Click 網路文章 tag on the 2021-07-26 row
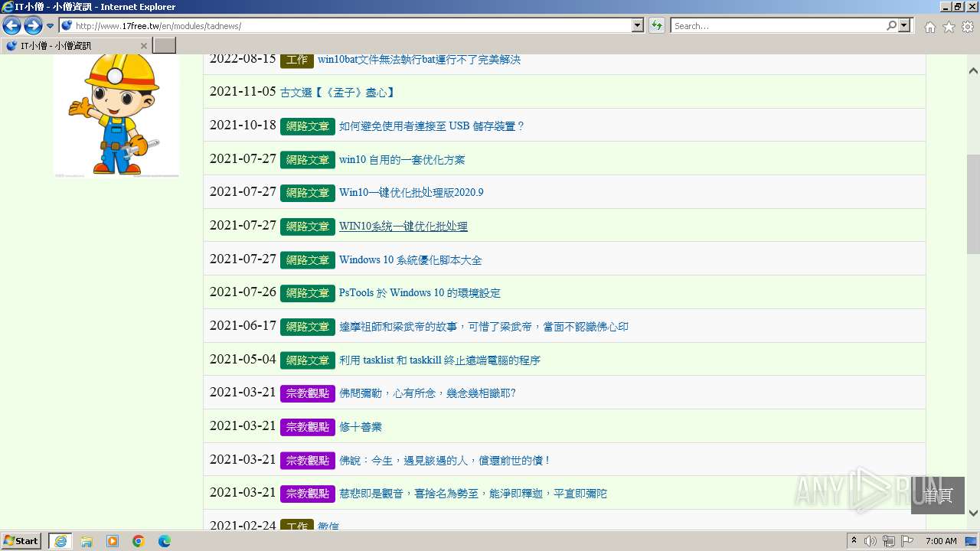This screenshot has width=980, height=551. 308,293
